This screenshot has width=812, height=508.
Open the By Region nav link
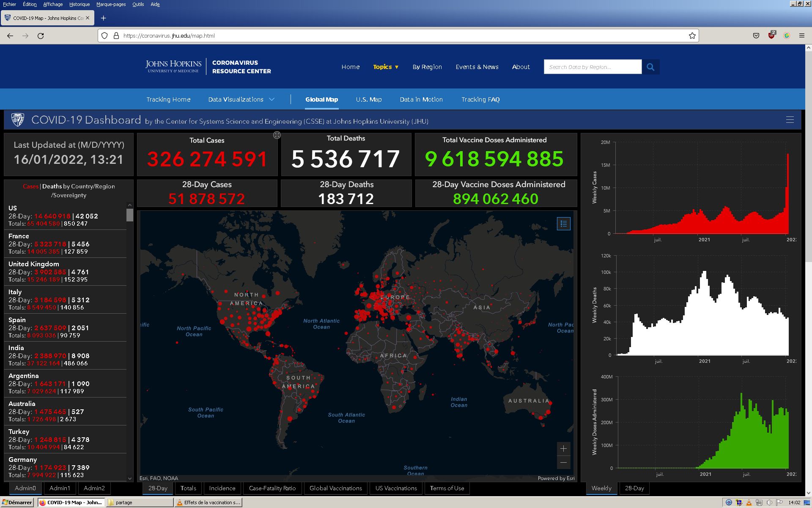click(x=427, y=67)
